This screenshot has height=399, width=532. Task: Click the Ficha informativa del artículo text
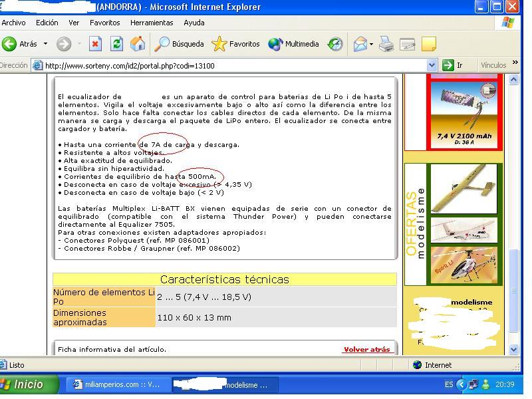(112, 350)
